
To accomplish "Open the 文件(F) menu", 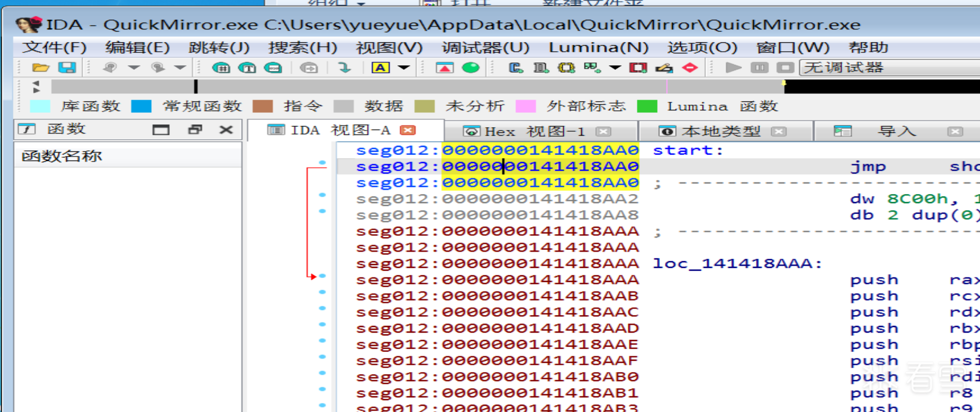I will pyautogui.click(x=54, y=47).
